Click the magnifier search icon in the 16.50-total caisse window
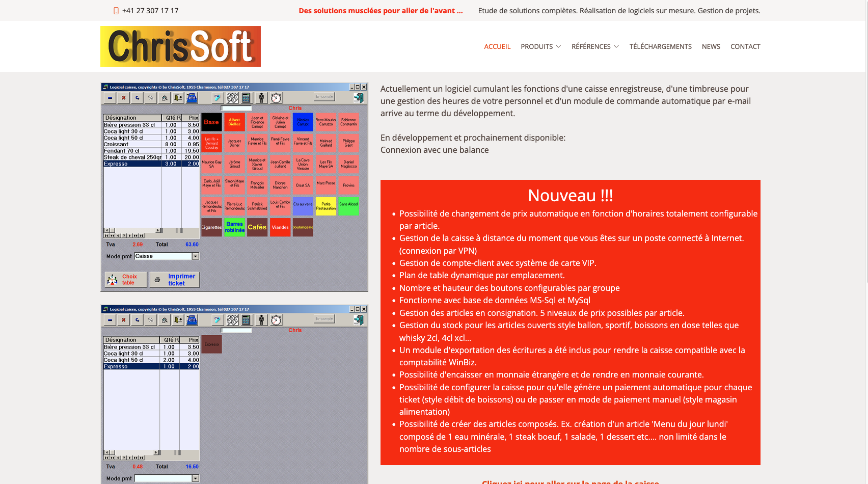Viewport: 868px width, 484px height. tap(165, 320)
